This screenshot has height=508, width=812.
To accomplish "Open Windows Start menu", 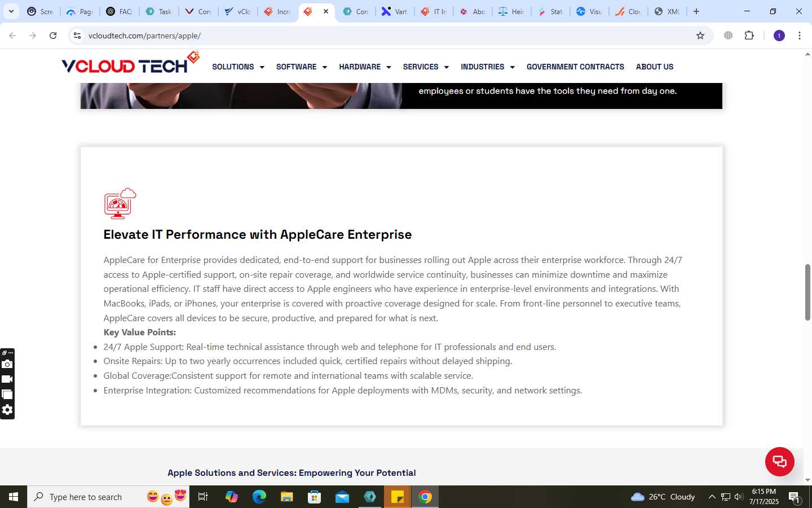I will [14, 497].
